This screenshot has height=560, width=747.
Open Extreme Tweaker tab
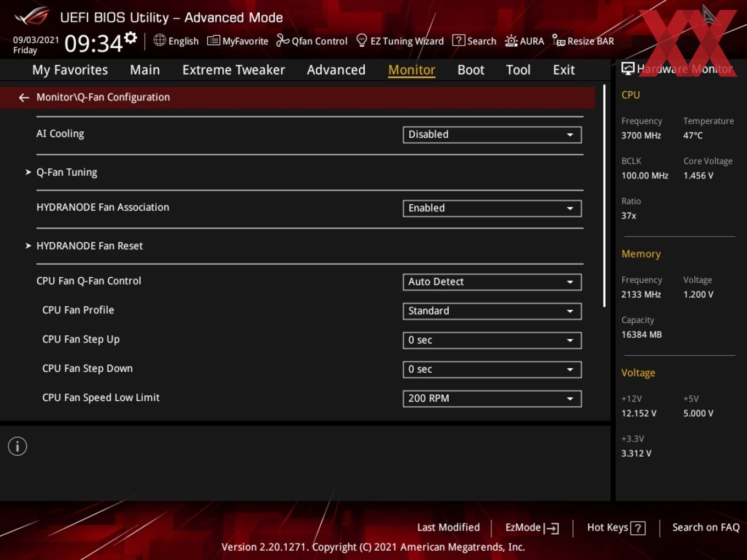(233, 70)
